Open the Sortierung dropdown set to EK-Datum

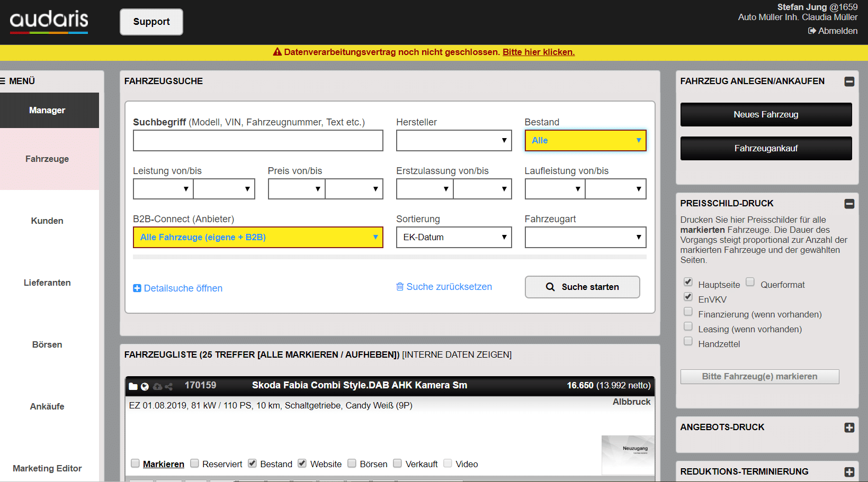click(454, 237)
